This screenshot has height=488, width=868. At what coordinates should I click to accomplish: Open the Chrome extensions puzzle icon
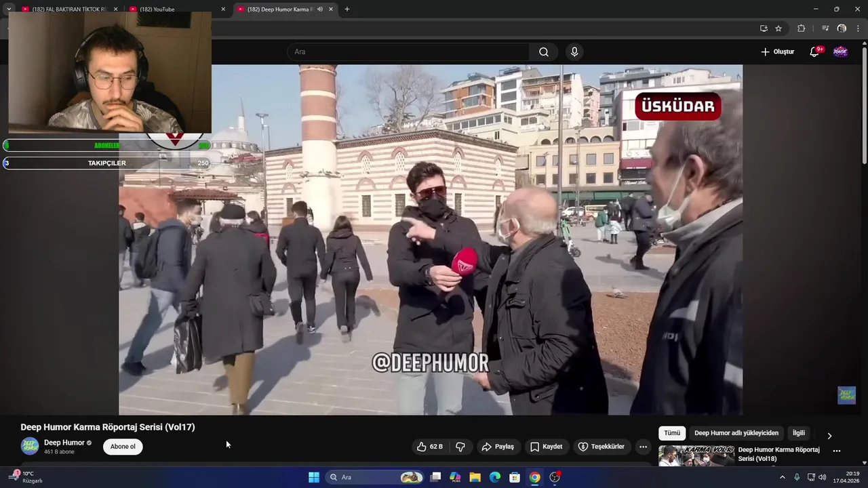tap(801, 28)
